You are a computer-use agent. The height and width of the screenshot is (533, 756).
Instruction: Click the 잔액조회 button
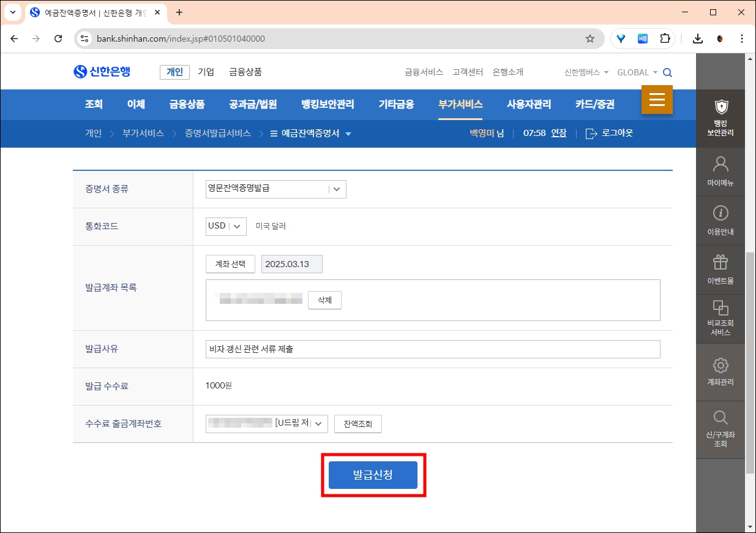pyautogui.click(x=358, y=424)
